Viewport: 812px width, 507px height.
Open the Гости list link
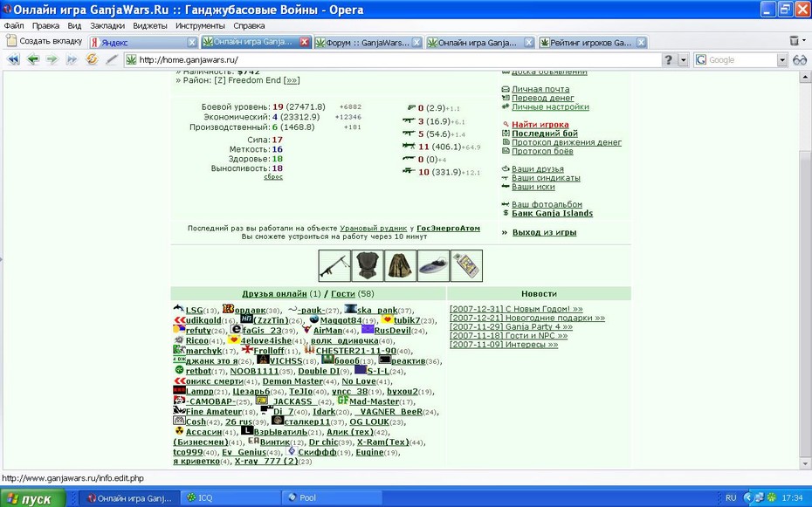point(343,293)
